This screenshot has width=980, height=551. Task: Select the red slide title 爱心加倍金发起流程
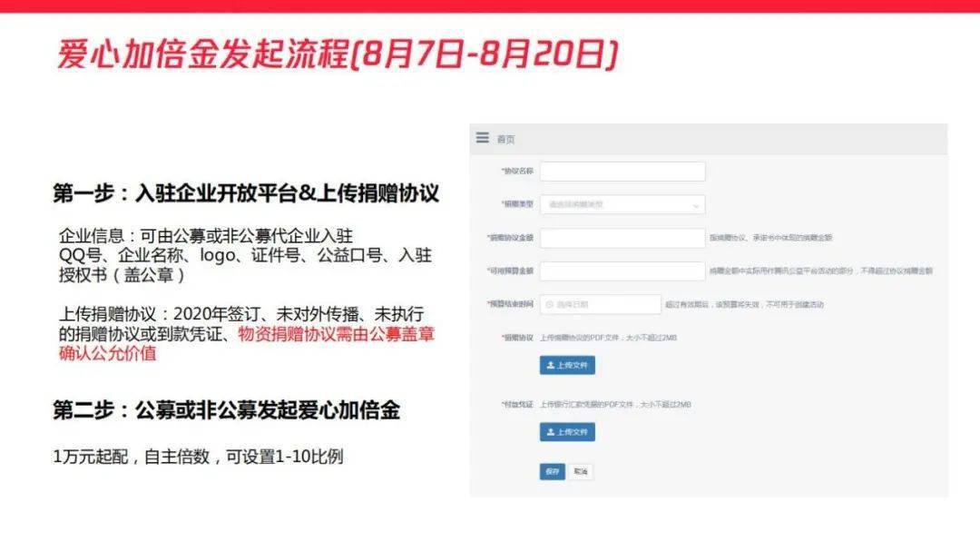tap(202, 54)
